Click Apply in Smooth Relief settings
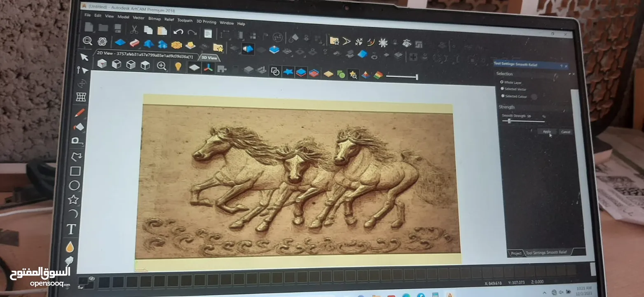The height and width of the screenshot is (297, 644). [547, 131]
